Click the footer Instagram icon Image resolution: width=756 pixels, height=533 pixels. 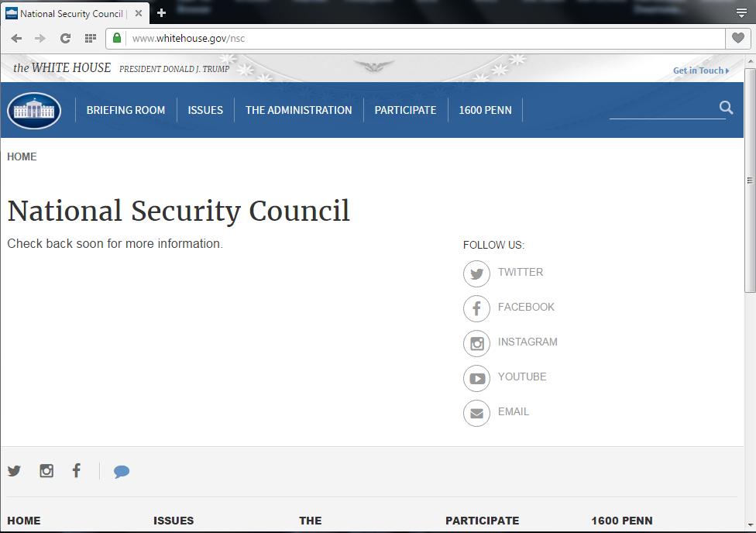click(46, 471)
